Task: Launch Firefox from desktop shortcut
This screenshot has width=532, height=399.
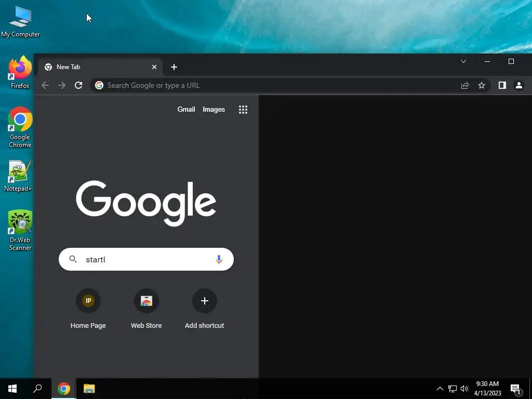Action: click(x=20, y=72)
